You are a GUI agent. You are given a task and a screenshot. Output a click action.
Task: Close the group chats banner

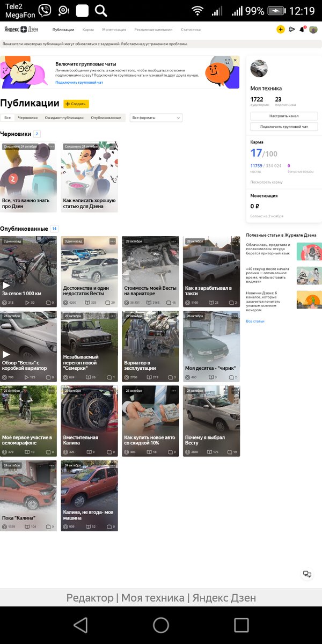235,60
